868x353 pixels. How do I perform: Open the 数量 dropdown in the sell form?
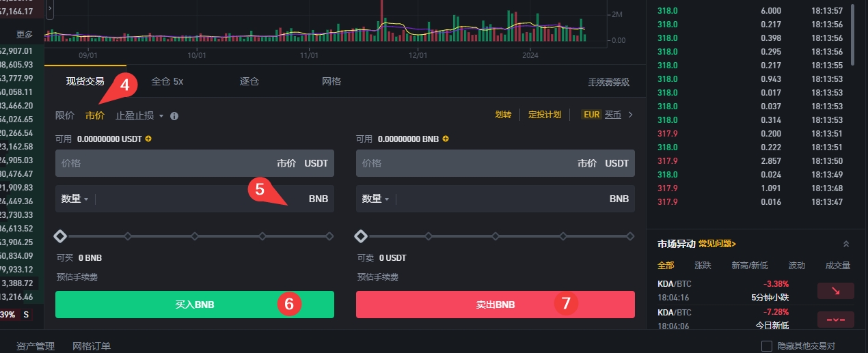pyautogui.click(x=375, y=199)
